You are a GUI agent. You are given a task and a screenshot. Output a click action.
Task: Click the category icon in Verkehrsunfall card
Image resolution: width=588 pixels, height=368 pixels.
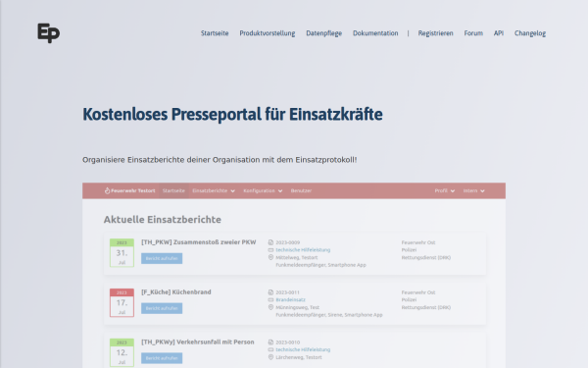(270, 350)
